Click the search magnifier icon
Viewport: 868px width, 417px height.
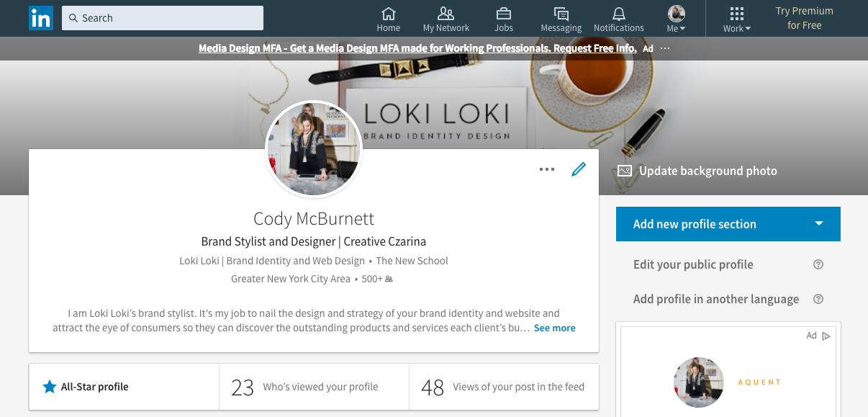[x=73, y=18]
